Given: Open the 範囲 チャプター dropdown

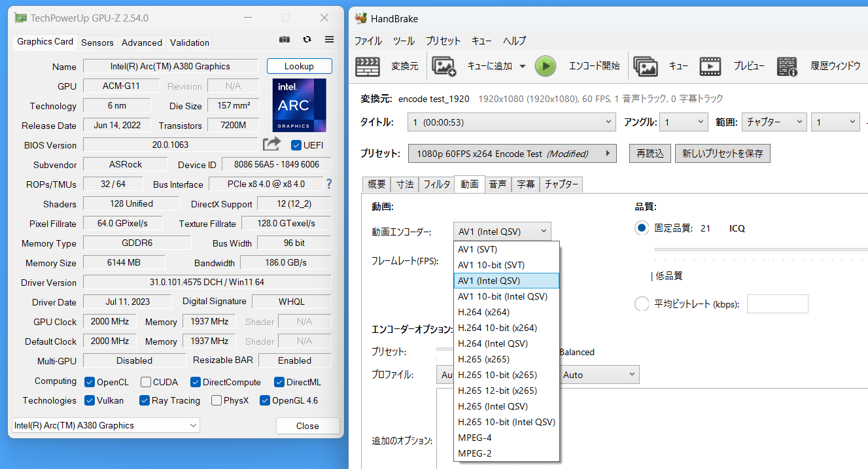Looking at the screenshot, I should tap(775, 122).
